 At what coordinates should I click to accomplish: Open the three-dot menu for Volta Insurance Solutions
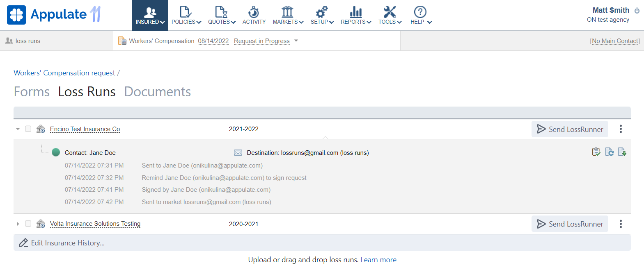[620, 224]
